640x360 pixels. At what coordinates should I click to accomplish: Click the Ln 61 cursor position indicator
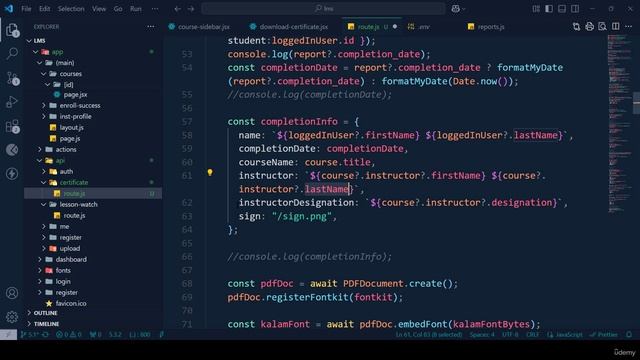point(429,335)
